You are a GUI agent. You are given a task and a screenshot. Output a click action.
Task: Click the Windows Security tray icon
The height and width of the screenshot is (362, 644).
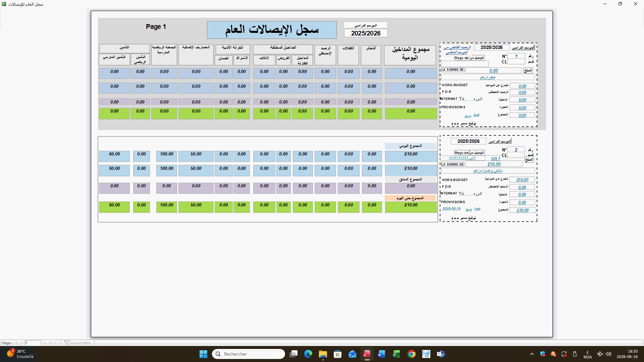[x=543, y=354]
